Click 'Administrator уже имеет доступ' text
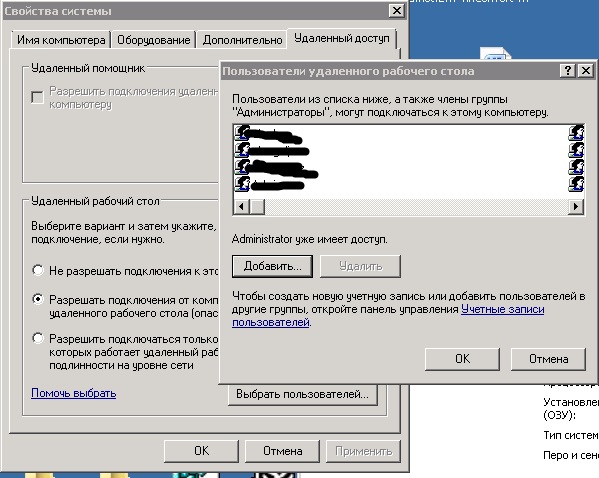 coord(310,239)
